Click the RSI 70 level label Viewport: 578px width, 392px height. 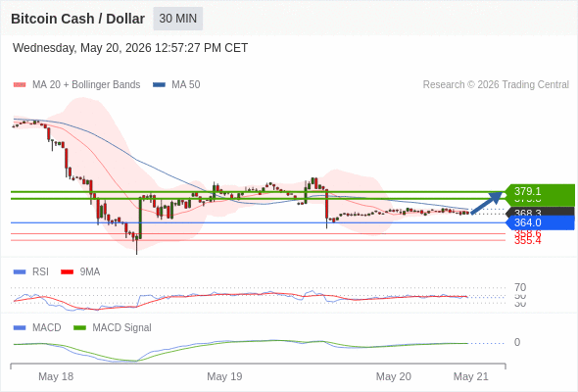(520, 287)
